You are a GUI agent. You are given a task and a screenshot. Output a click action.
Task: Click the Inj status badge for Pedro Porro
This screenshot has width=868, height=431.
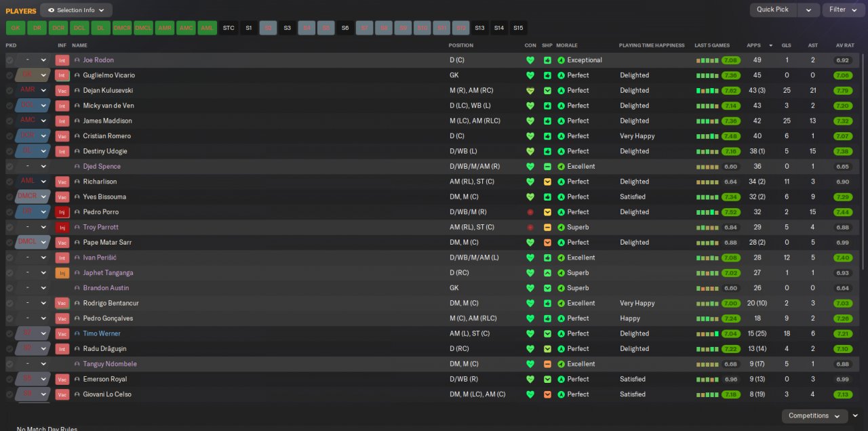62,212
